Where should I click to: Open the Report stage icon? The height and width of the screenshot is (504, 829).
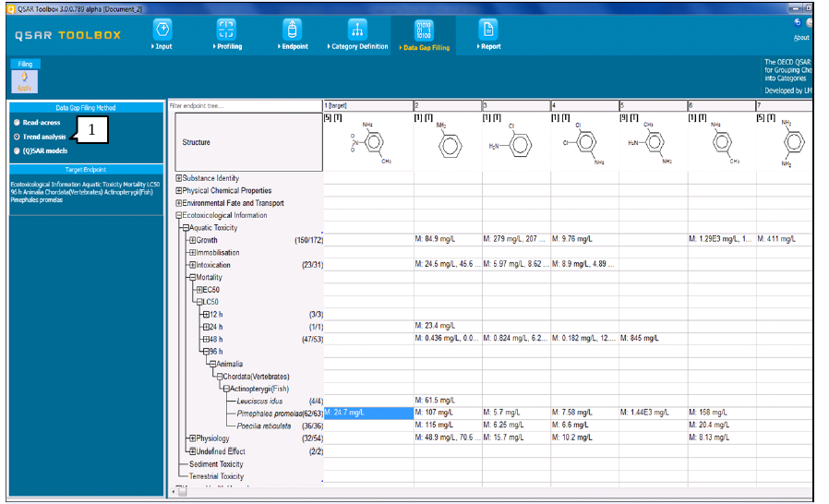488,30
